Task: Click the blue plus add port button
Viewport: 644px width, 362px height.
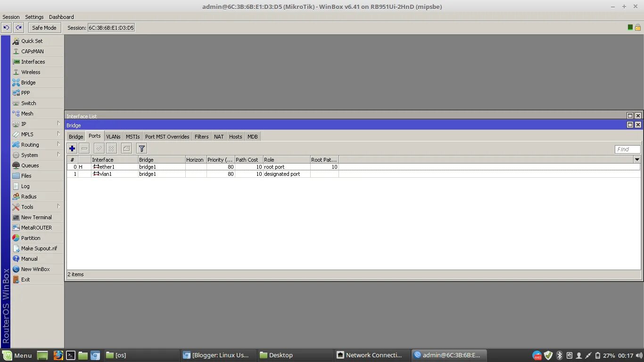Action: [72, 148]
